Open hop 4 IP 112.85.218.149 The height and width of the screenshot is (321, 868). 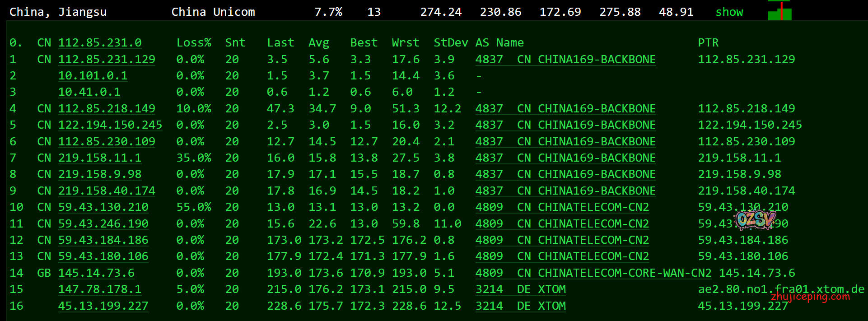pyautogui.click(x=107, y=109)
